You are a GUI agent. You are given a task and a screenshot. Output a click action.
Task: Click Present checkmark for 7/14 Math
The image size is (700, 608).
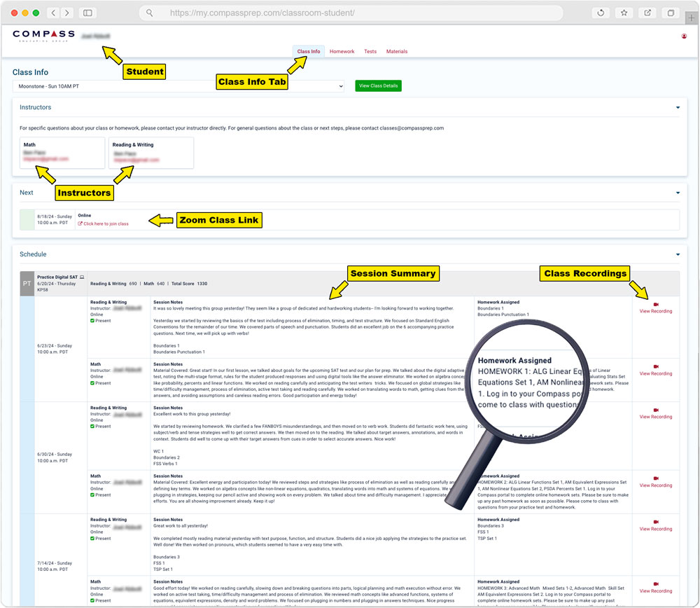coord(92,601)
